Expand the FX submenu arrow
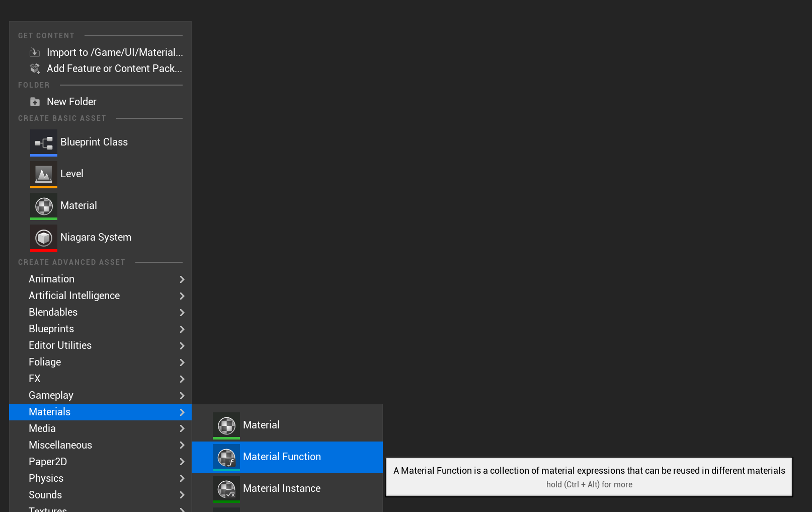812x512 pixels. click(x=182, y=379)
